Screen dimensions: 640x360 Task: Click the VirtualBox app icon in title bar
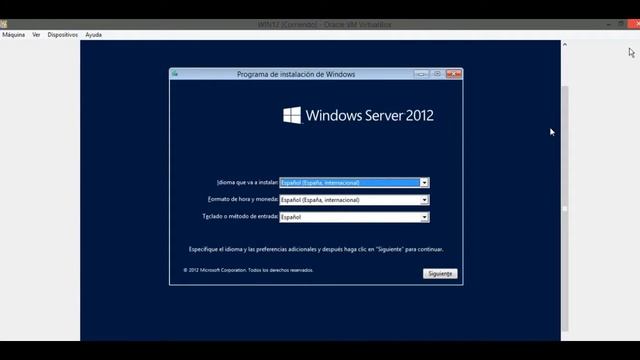click(x=3, y=24)
